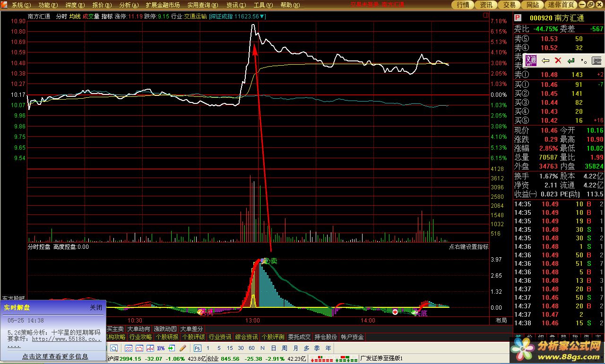Click the green enter arrow IME icon
Screen dimensions: 605x364
click(x=571, y=60)
